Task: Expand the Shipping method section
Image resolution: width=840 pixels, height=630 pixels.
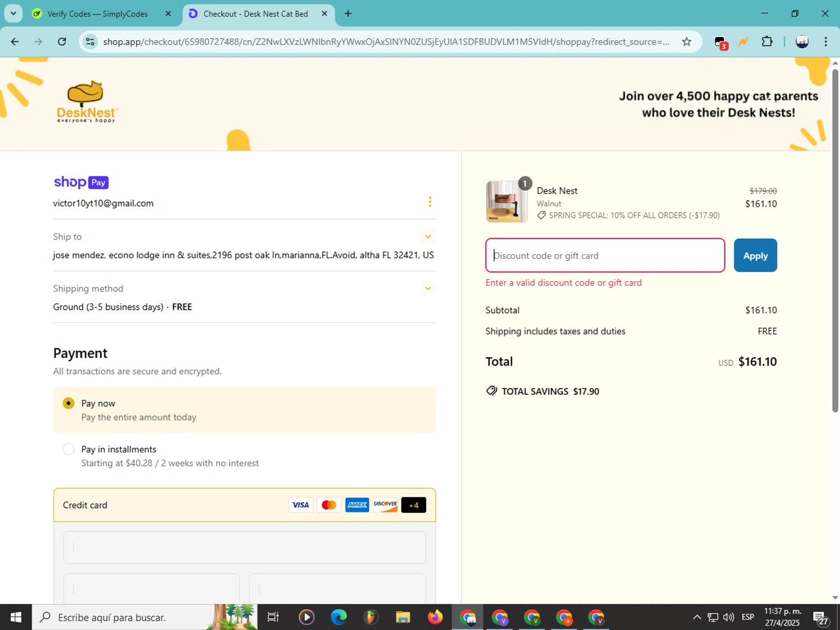Action: [x=428, y=288]
